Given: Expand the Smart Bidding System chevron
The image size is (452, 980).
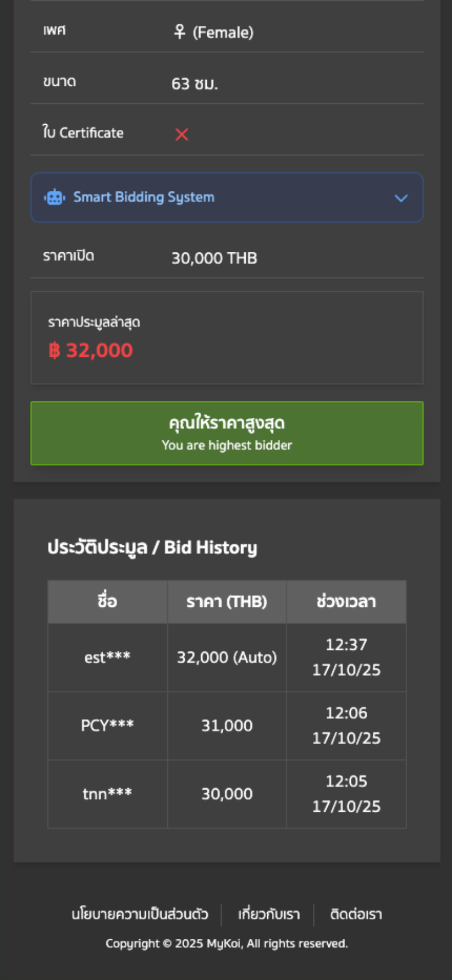Looking at the screenshot, I should 401,198.
